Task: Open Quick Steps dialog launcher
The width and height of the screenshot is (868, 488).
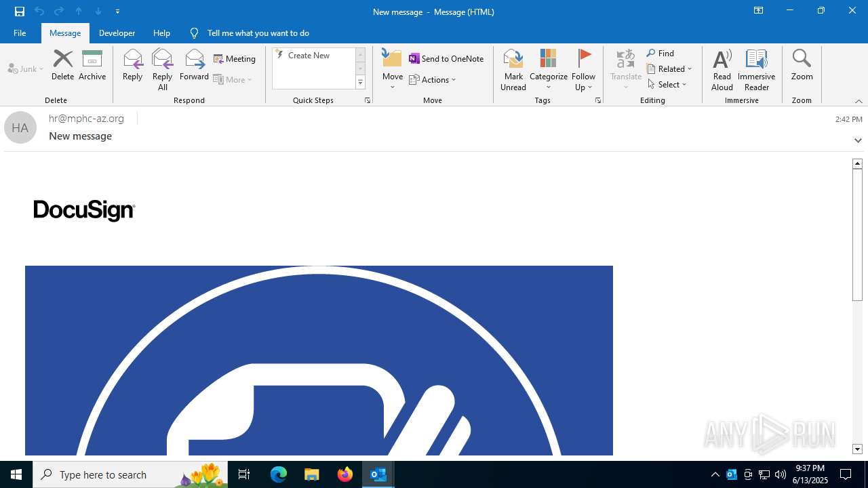Action: click(368, 100)
